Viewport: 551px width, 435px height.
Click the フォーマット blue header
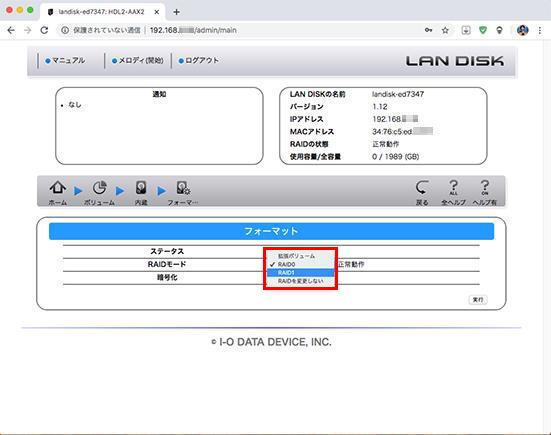coord(271,231)
